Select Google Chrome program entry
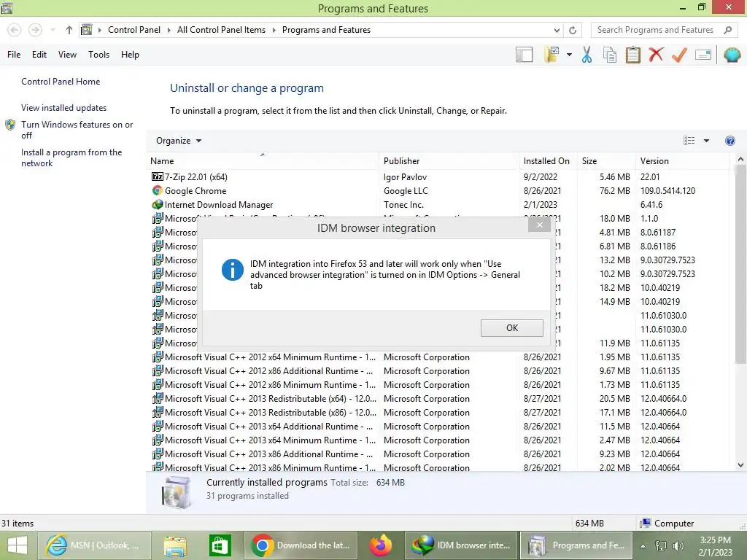 [438, 190]
